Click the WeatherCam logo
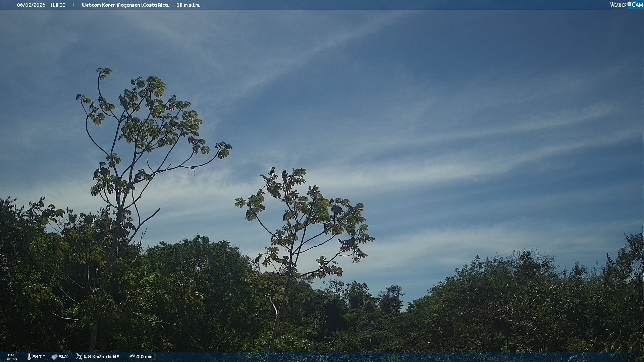The height and width of the screenshot is (362, 644). [626, 5]
